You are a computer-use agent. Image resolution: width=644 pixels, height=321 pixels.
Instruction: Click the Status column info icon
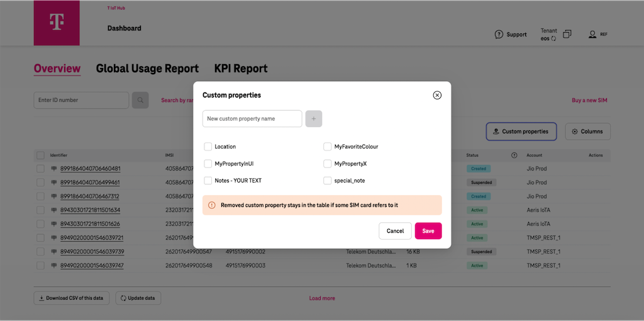(514, 155)
